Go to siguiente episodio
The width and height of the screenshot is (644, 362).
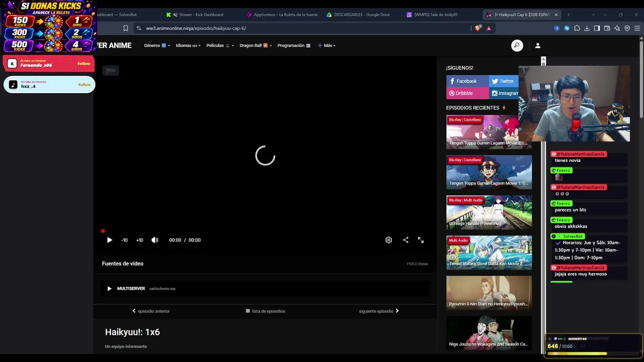379,311
